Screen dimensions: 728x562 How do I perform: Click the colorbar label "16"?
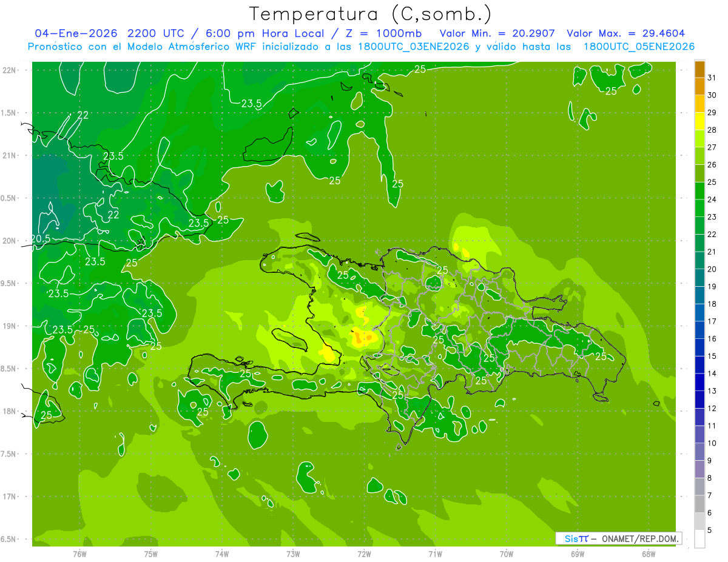pos(712,339)
